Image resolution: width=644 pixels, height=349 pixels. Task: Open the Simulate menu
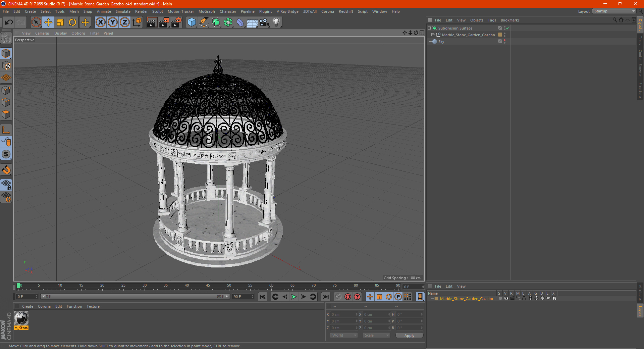coord(123,11)
